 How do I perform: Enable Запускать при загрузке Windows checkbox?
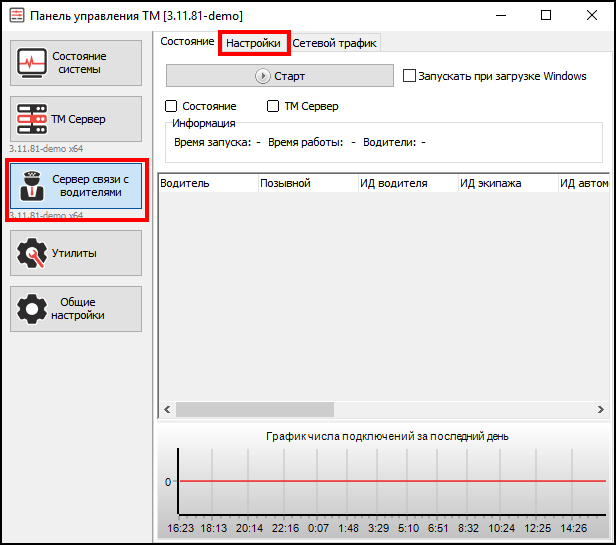tap(409, 76)
